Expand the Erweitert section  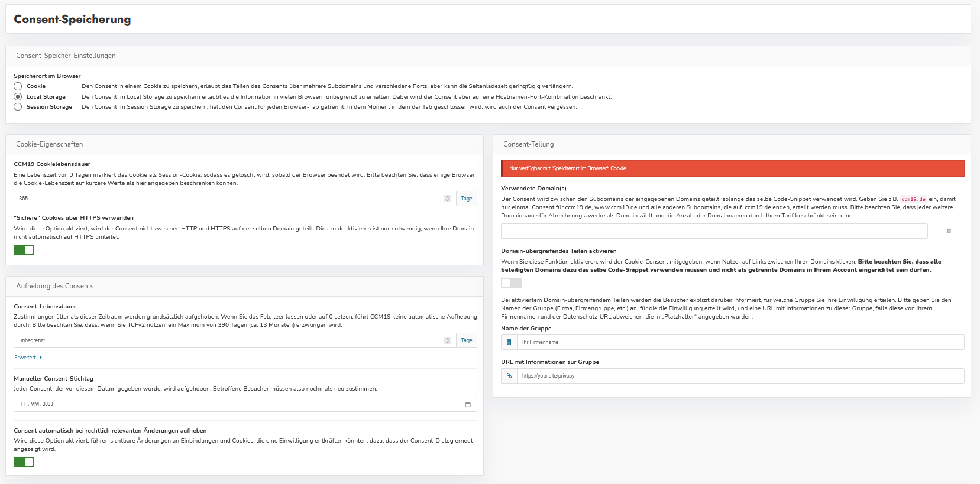(28, 358)
